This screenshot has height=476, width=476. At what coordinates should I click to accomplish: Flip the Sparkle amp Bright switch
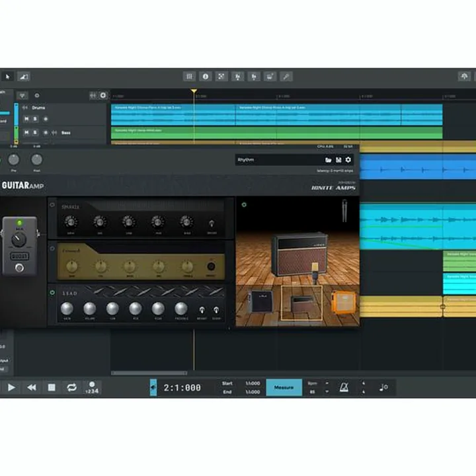[x=212, y=223]
